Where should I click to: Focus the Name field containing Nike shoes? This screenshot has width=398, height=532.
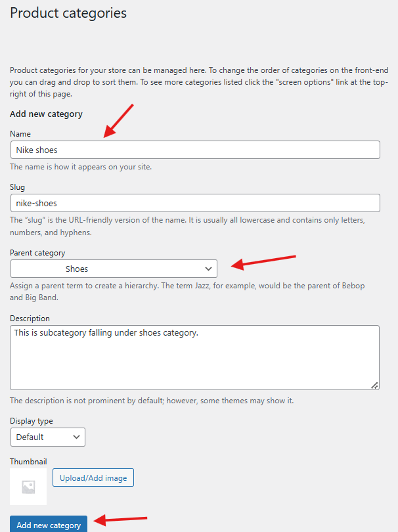coord(195,150)
